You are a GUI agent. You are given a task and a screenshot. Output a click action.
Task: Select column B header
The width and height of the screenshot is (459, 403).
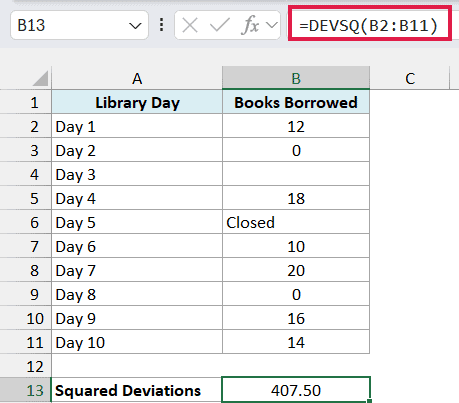(x=296, y=79)
